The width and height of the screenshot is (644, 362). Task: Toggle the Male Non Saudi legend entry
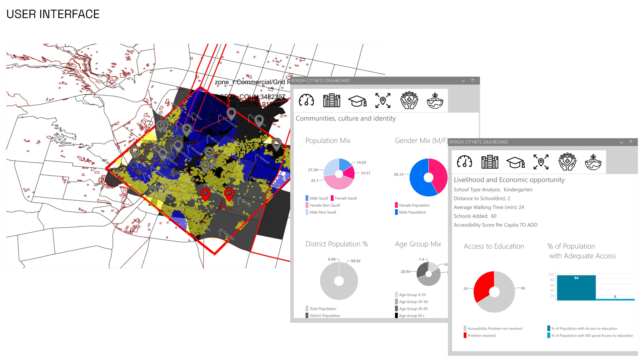pos(321,212)
